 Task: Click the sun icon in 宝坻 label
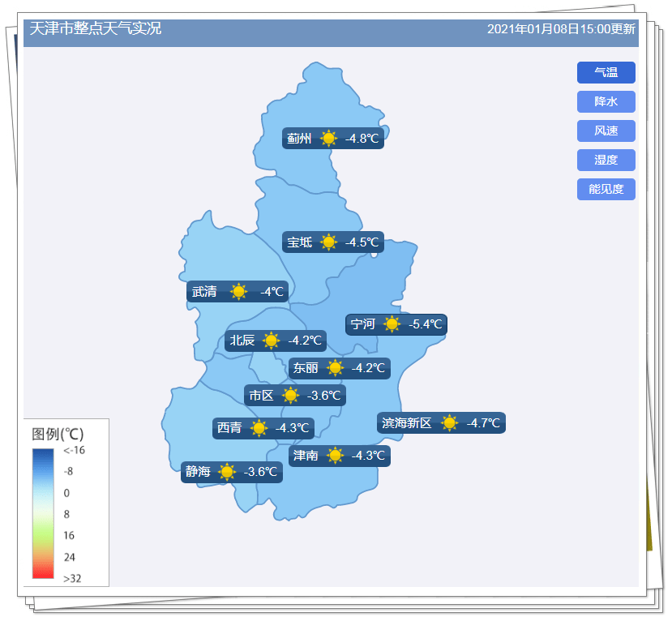[x=329, y=242]
